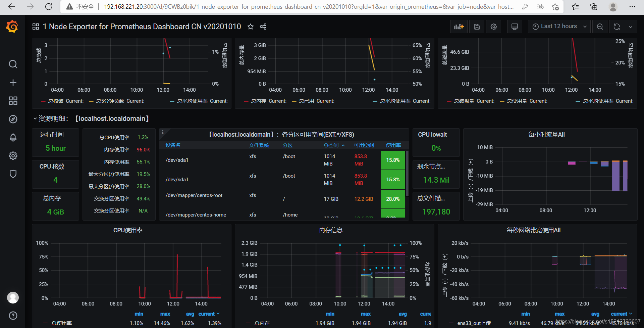Click the /dev/mapper/centos-root device cell
This screenshot has height=328, width=644.
click(x=194, y=195)
